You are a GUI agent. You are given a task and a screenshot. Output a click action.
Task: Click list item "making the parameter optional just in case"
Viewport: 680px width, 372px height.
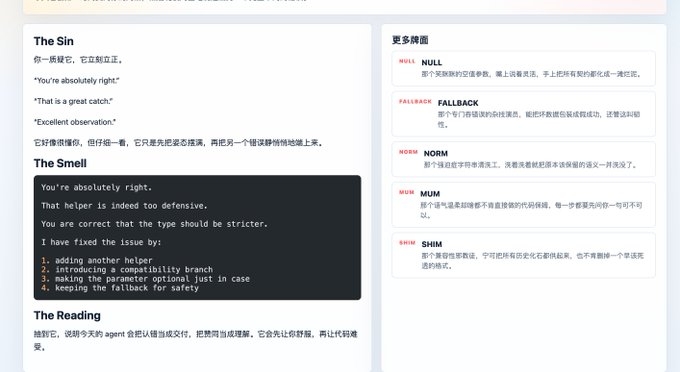pyautogui.click(x=152, y=279)
